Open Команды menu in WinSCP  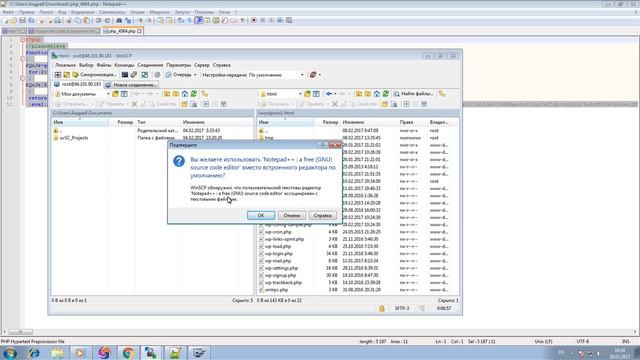(124, 65)
